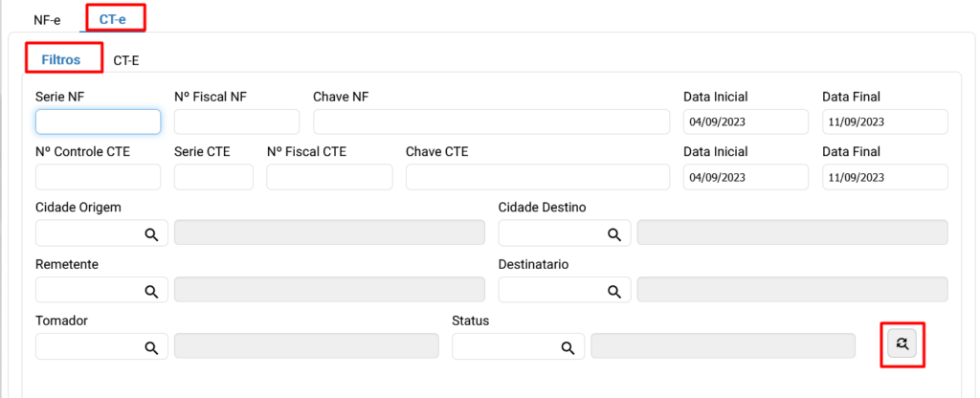980x398 pixels.
Task: Select the CT-e top tab
Action: [113, 19]
